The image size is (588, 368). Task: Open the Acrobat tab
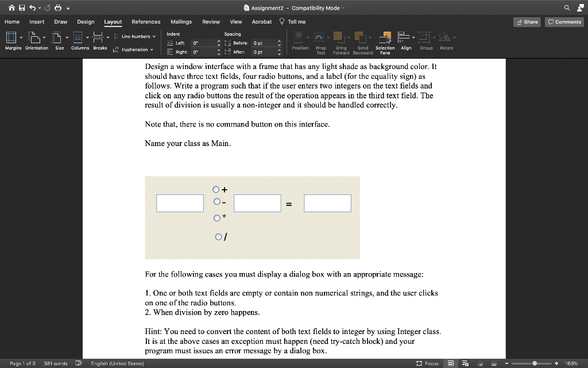262,22
